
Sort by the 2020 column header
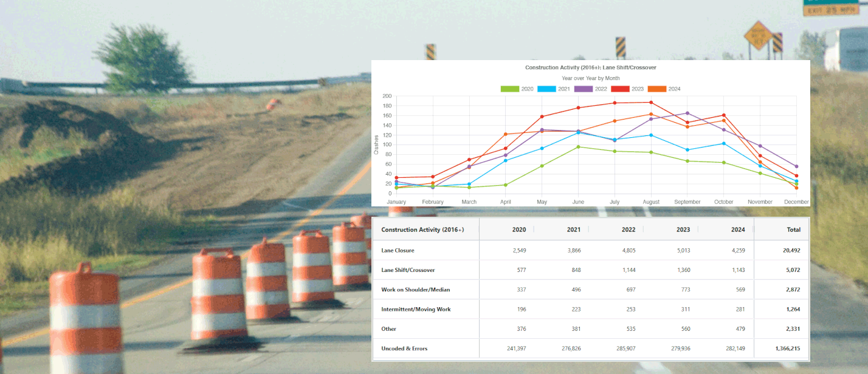click(519, 229)
